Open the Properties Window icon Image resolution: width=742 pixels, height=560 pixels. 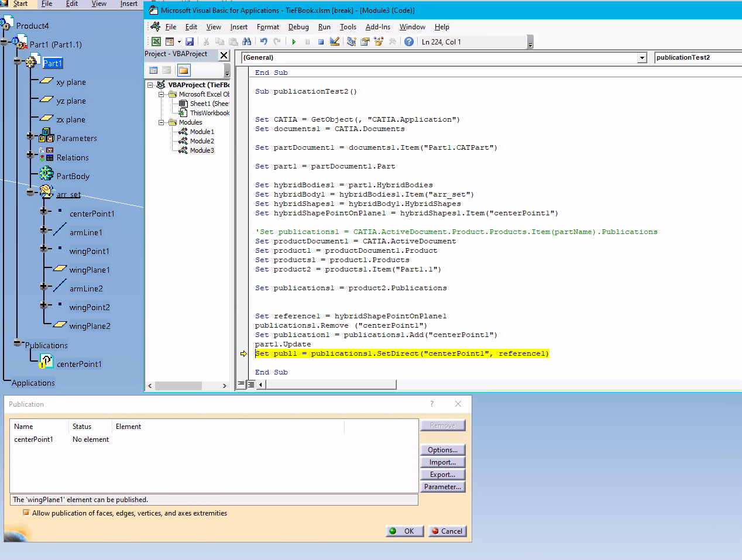pos(366,41)
